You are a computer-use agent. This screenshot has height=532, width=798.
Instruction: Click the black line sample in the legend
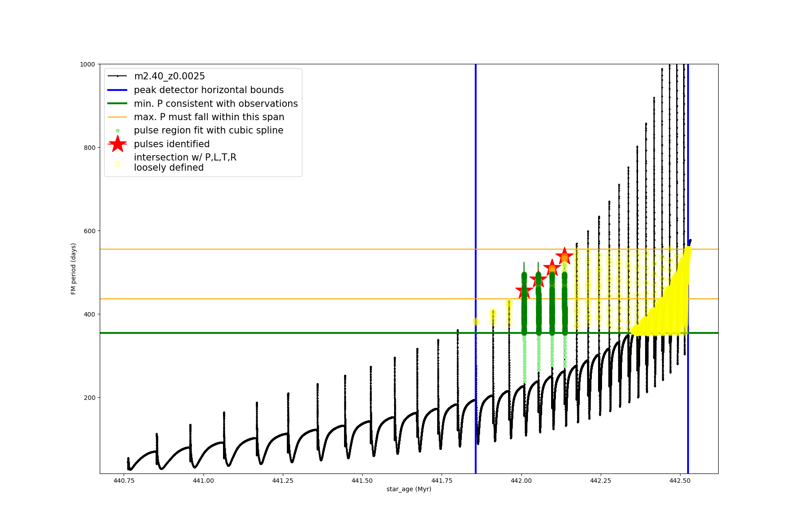coord(117,76)
